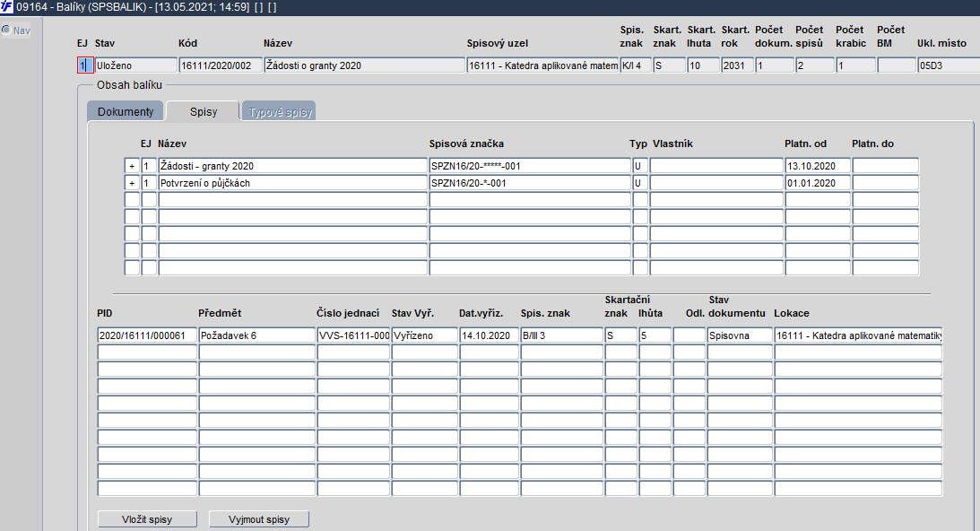Click the Počet dokum. field
The image size is (980, 531).
pyautogui.click(x=775, y=65)
